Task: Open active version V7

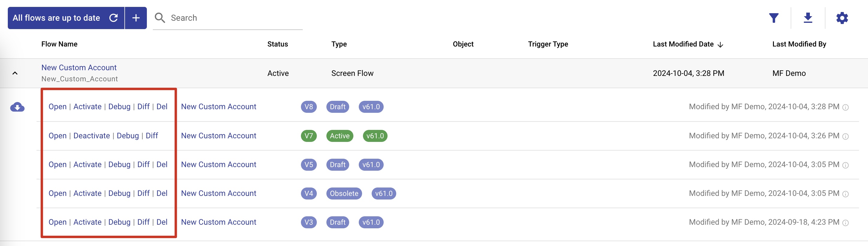Action: point(58,136)
